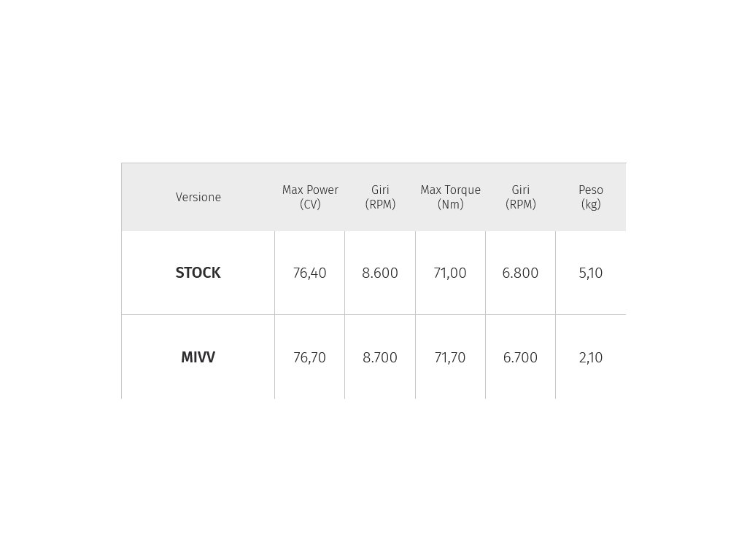The width and height of the screenshot is (747, 560).
Task: Click the word Power in the header
Action: (x=323, y=190)
